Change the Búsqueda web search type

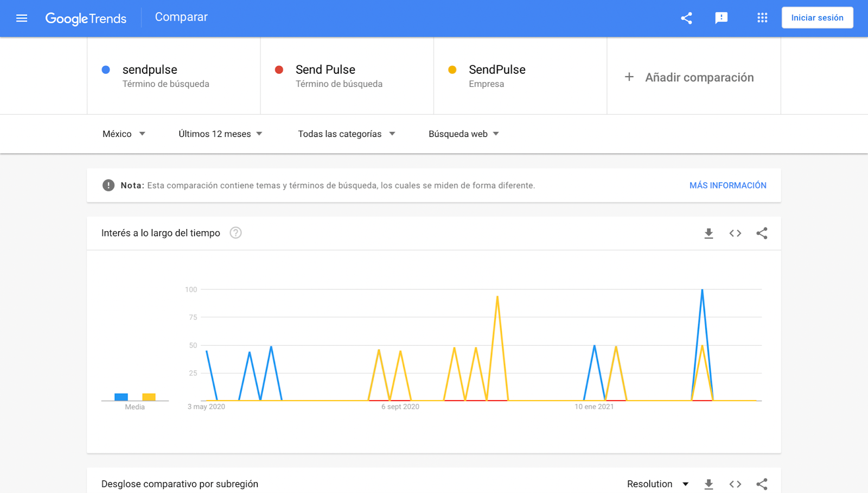463,134
